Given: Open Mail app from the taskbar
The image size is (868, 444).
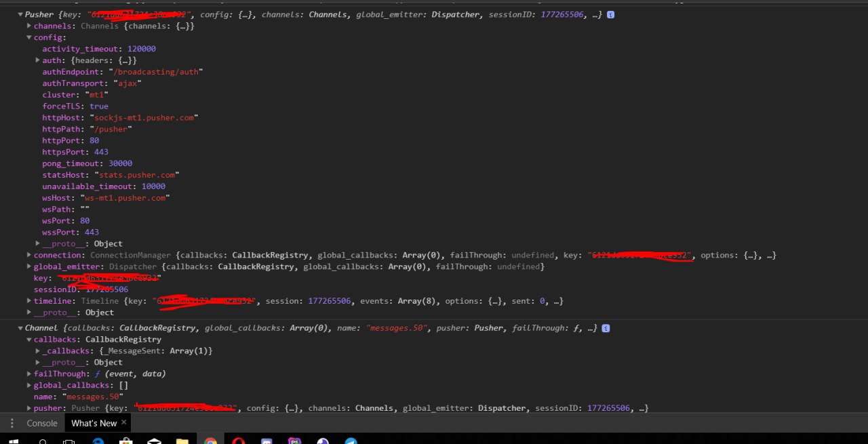Looking at the screenshot, I should 154,441.
